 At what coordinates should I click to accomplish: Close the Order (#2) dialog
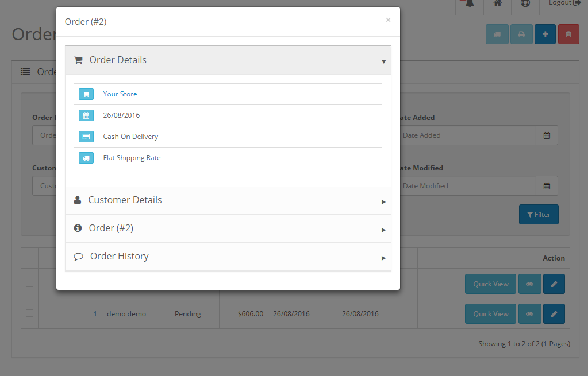tap(388, 20)
